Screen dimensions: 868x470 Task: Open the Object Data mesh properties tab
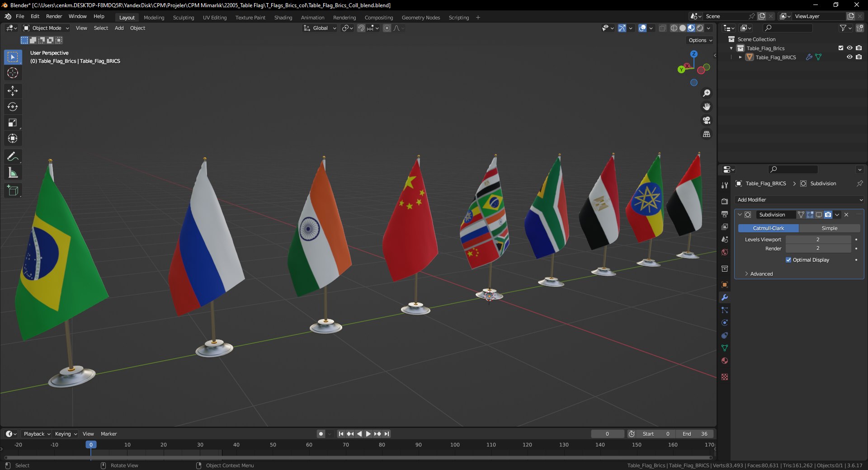725,348
